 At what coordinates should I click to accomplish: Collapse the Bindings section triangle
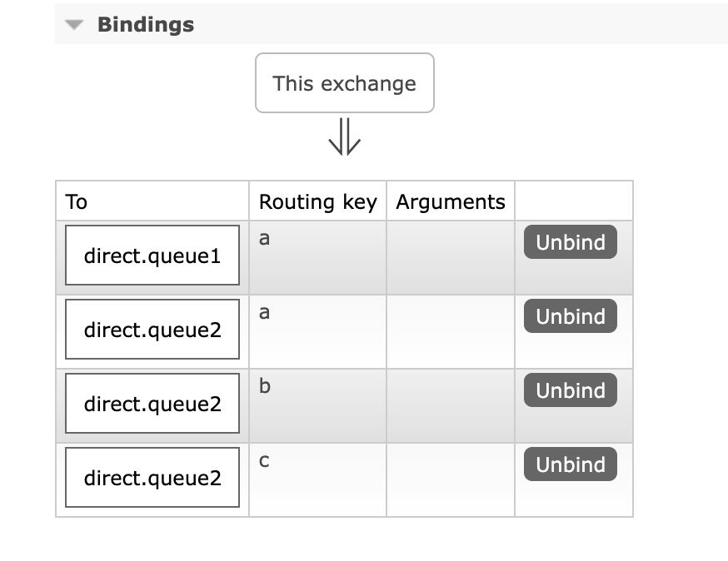click(x=74, y=25)
